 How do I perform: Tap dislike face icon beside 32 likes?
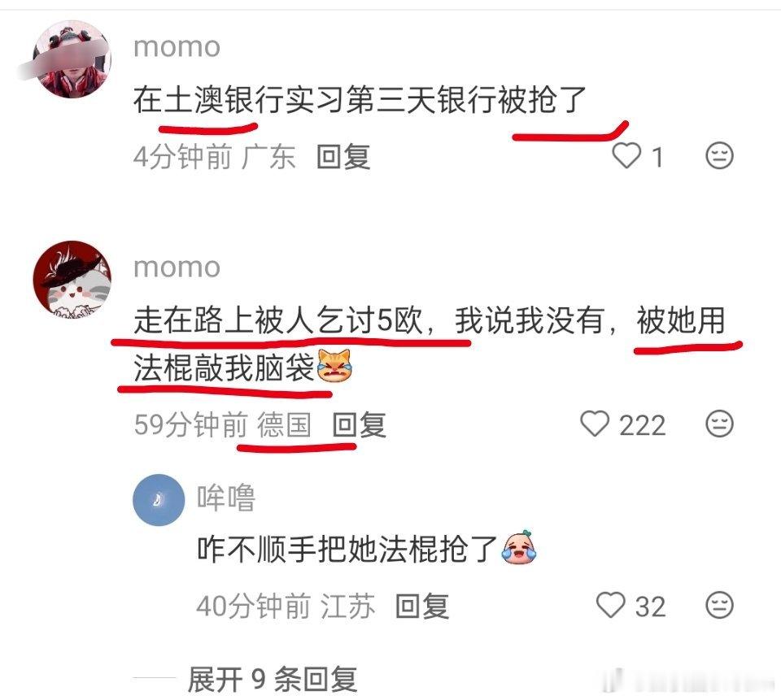point(719,606)
